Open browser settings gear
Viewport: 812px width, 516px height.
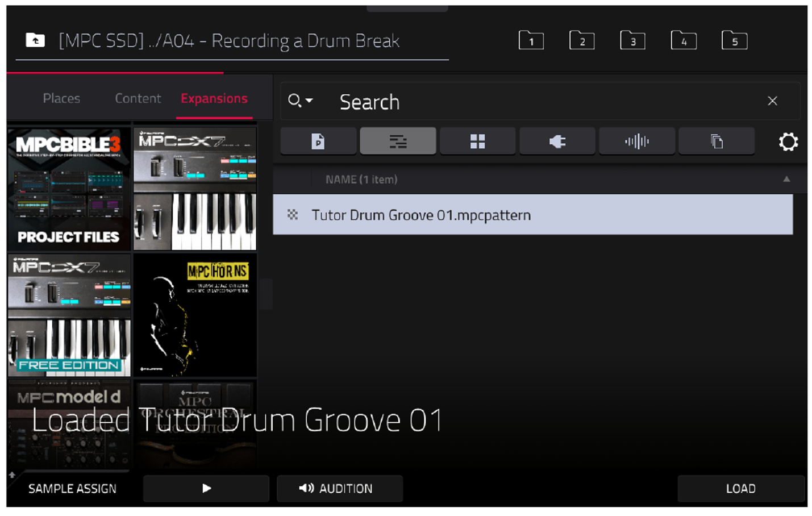[x=788, y=142]
